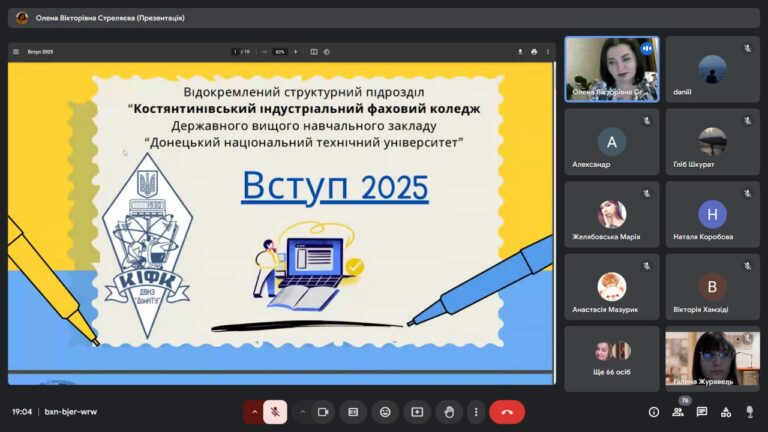Open meeting details info icon
Screen dimensions: 768x432
[x=654, y=412]
